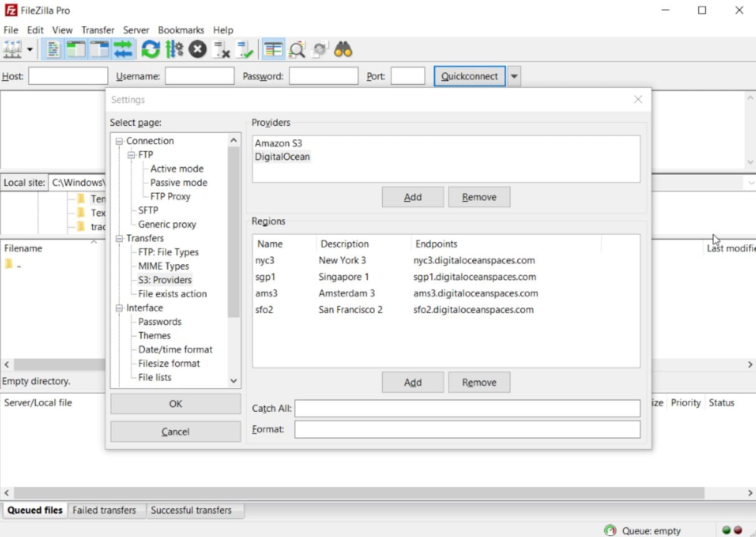756x537 pixels.
Task: Select Date/time format settings page
Action: (175, 349)
